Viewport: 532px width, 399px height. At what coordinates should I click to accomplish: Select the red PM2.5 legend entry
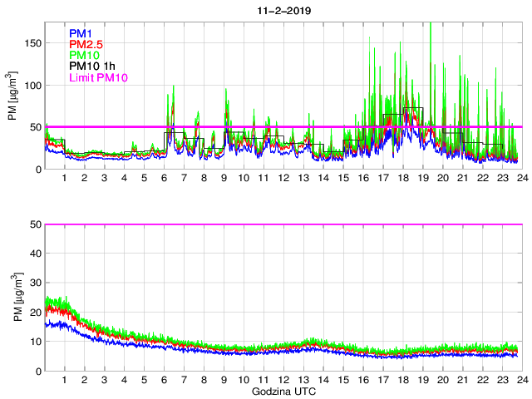click(x=86, y=44)
